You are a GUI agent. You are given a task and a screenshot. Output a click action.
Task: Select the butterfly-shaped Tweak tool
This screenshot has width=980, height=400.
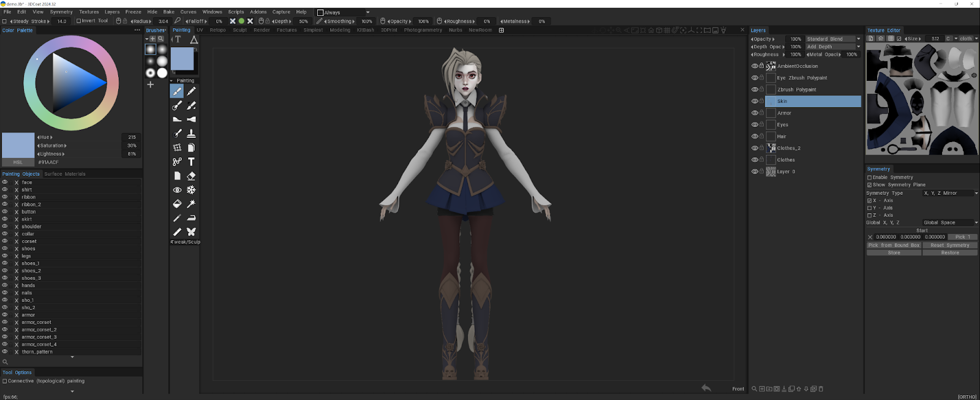coord(191,232)
